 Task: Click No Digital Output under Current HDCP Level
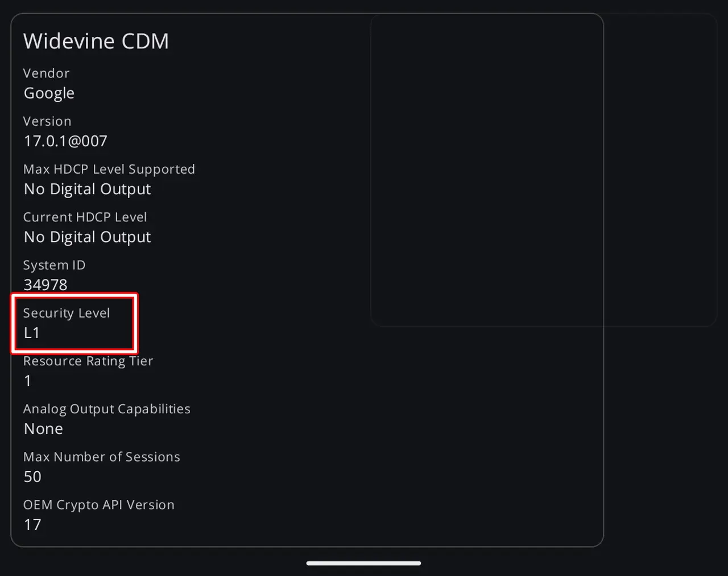coord(87,237)
